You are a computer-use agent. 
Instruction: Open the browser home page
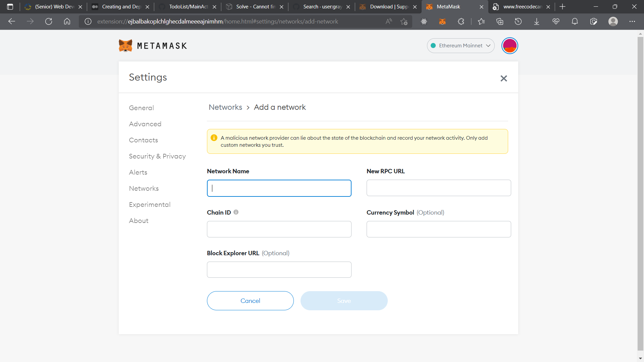click(67, 21)
